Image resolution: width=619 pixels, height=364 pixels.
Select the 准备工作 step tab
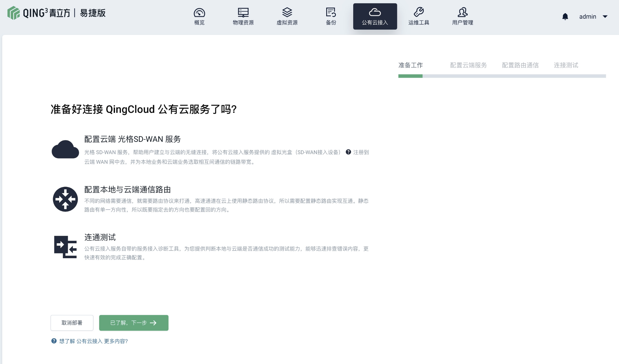[x=410, y=65]
